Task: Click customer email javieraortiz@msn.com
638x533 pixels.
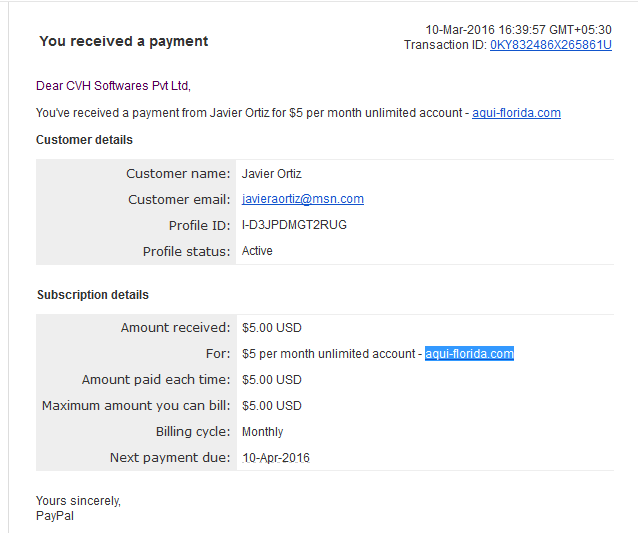Action: click(303, 199)
